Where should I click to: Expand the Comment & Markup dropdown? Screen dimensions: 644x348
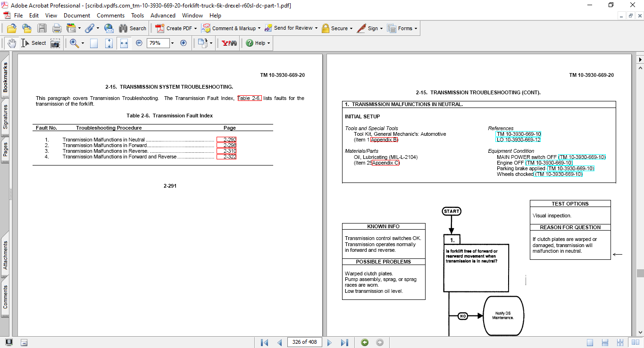[x=259, y=28]
